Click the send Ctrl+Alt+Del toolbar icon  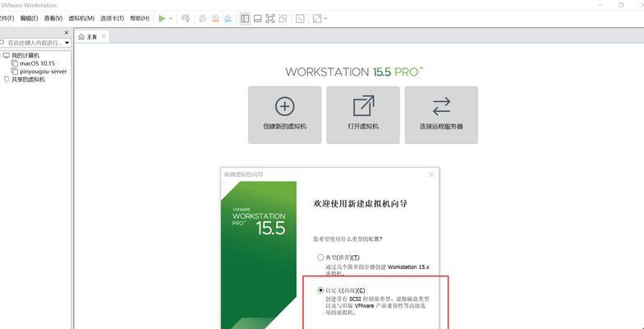click(186, 18)
